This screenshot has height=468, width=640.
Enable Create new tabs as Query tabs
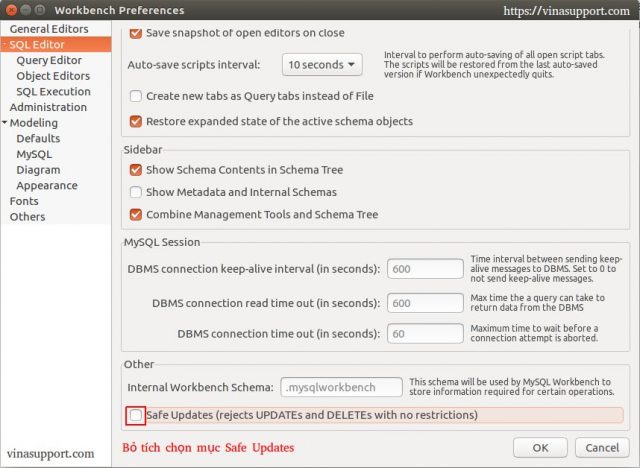136,96
